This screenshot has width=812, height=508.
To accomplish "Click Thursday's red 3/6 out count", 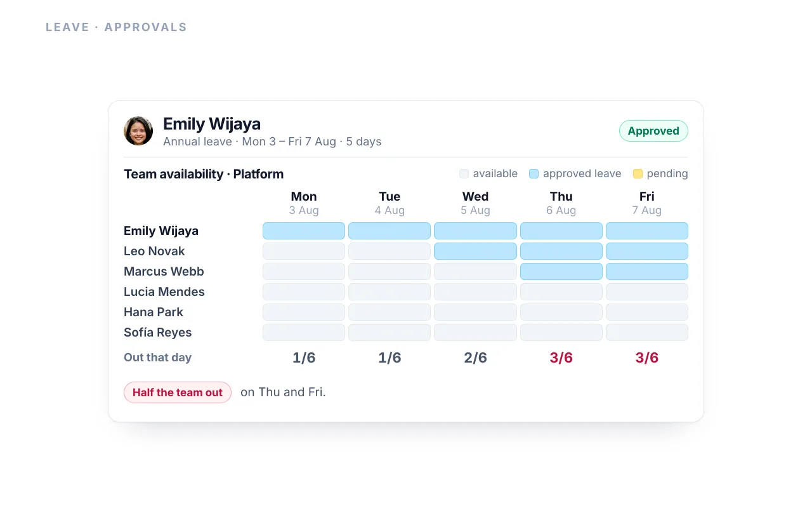I will point(561,358).
